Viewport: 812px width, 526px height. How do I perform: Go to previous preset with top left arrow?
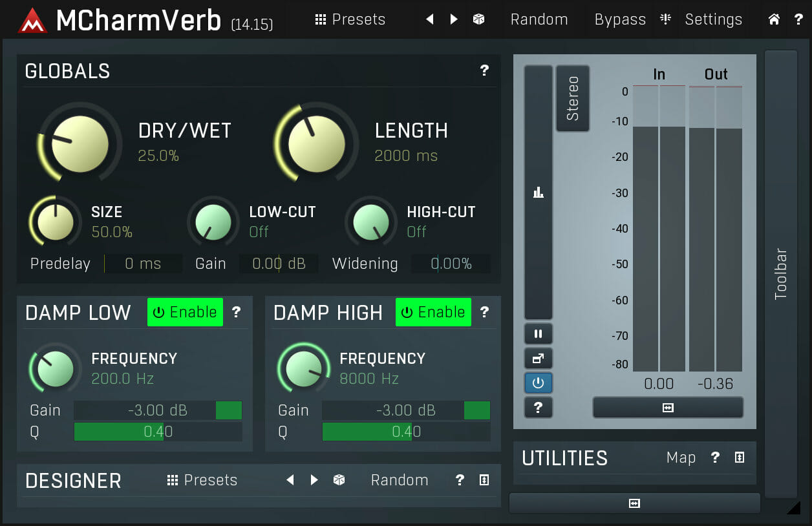click(430, 19)
